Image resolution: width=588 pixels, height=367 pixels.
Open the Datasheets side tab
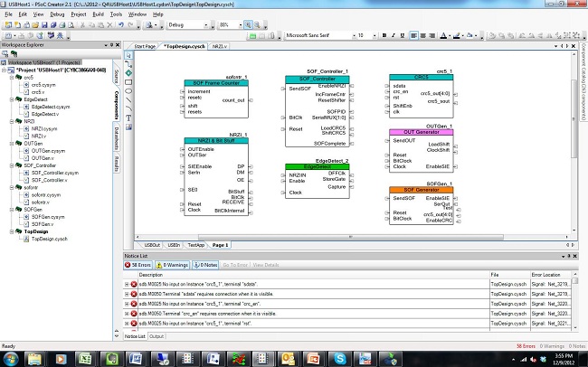tap(117, 137)
